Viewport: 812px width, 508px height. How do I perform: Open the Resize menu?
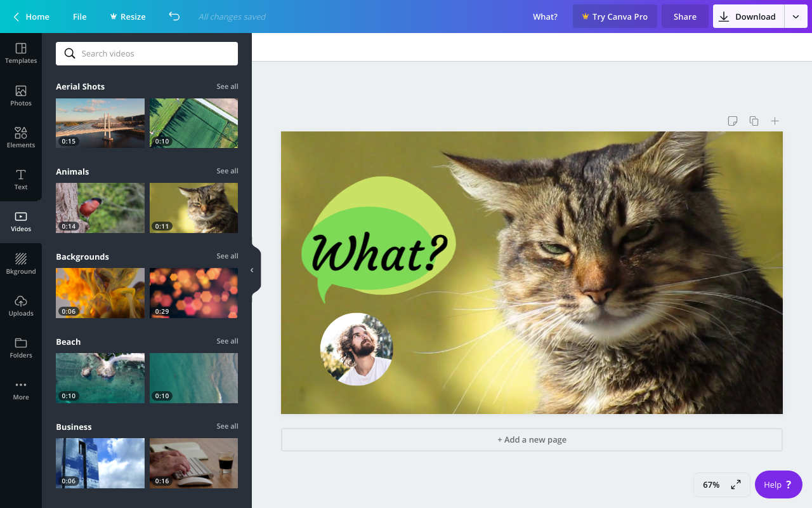pos(128,17)
